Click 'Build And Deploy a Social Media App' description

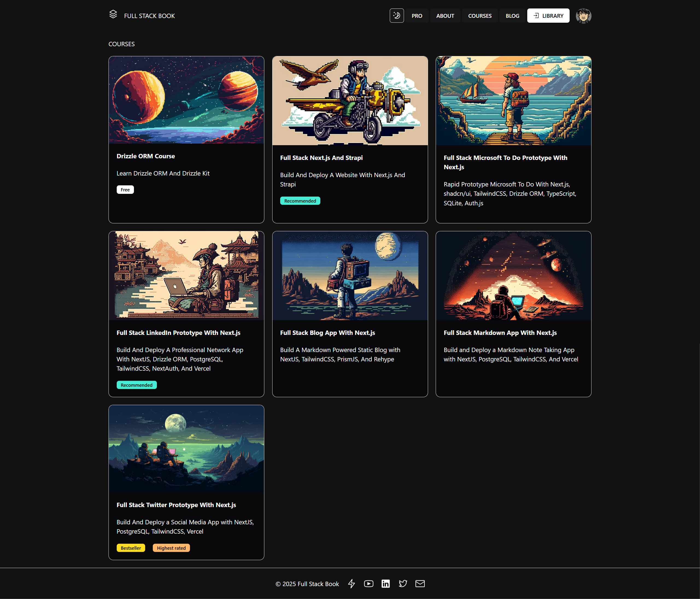point(185,527)
